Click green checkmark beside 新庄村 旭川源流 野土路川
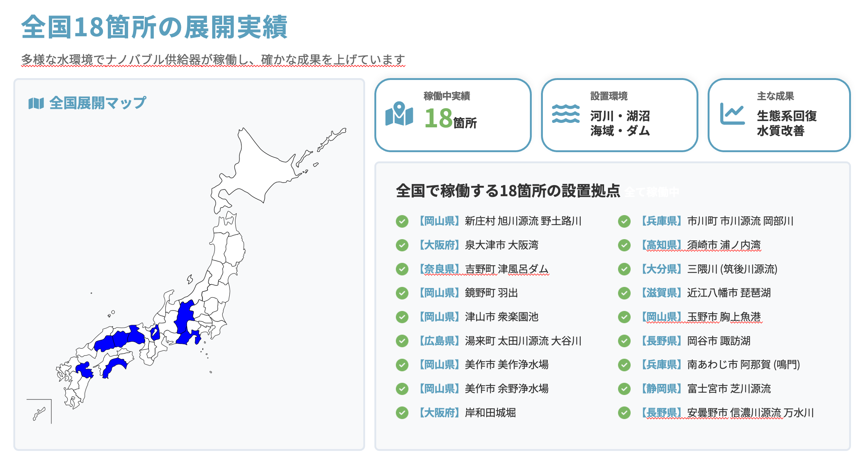 pos(402,221)
